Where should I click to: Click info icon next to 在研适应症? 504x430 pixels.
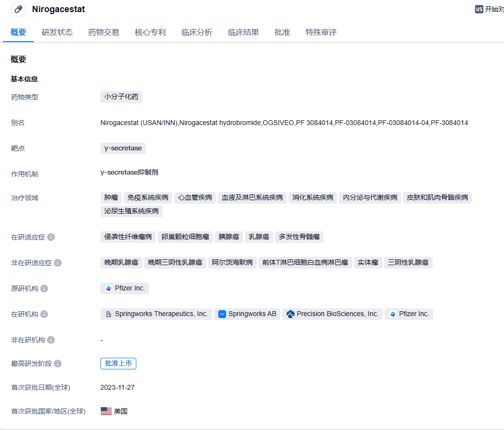click(51, 237)
